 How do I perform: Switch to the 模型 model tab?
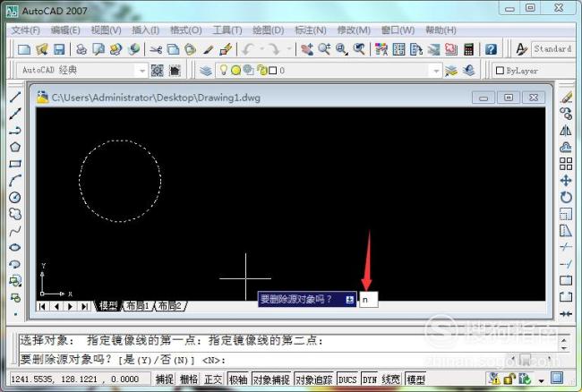(108, 306)
